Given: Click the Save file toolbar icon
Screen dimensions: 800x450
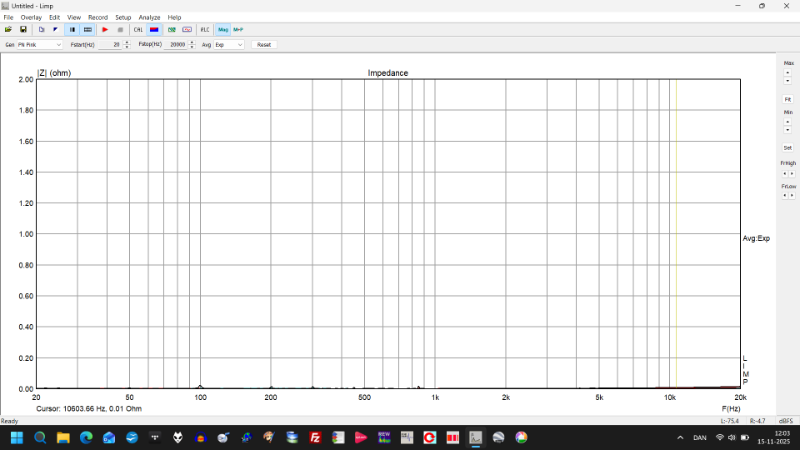Looking at the screenshot, I should (23, 30).
